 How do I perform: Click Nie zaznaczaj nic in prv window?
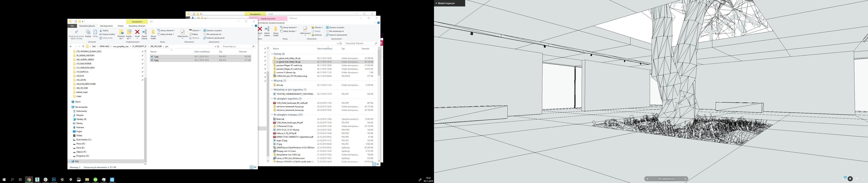(214, 34)
